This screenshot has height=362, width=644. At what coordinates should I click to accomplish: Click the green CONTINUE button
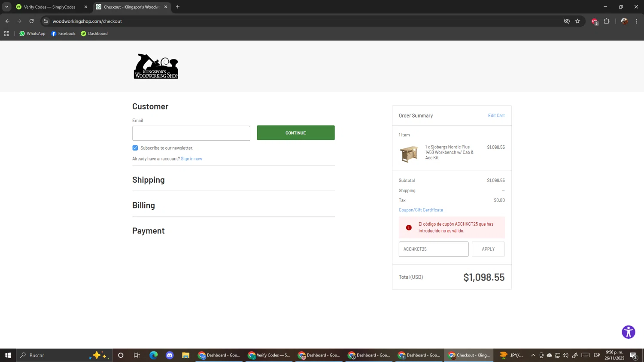(296, 133)
